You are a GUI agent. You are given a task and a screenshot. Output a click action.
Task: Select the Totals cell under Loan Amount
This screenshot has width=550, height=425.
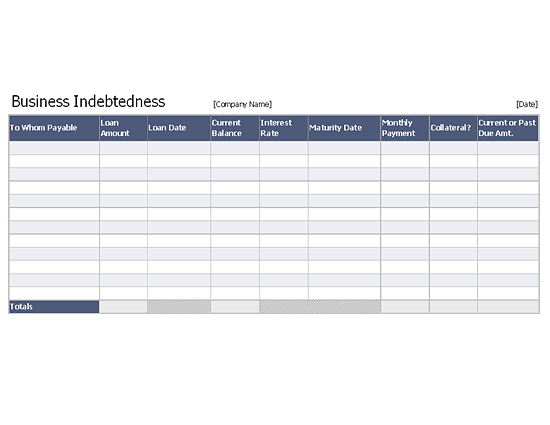[x=123, y=307]
